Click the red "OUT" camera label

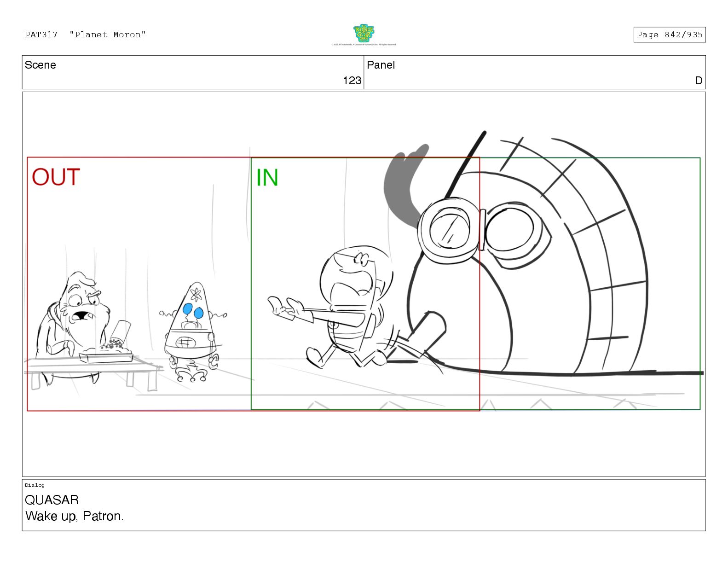[56, 177]
